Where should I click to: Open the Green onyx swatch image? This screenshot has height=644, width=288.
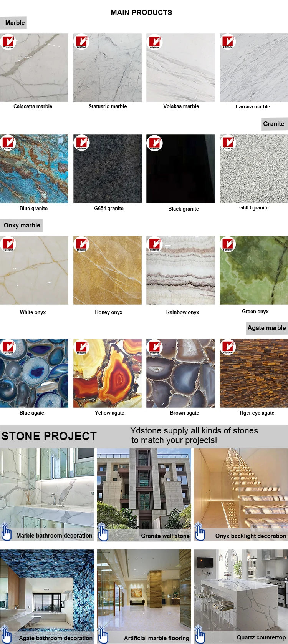coord(254,271)
